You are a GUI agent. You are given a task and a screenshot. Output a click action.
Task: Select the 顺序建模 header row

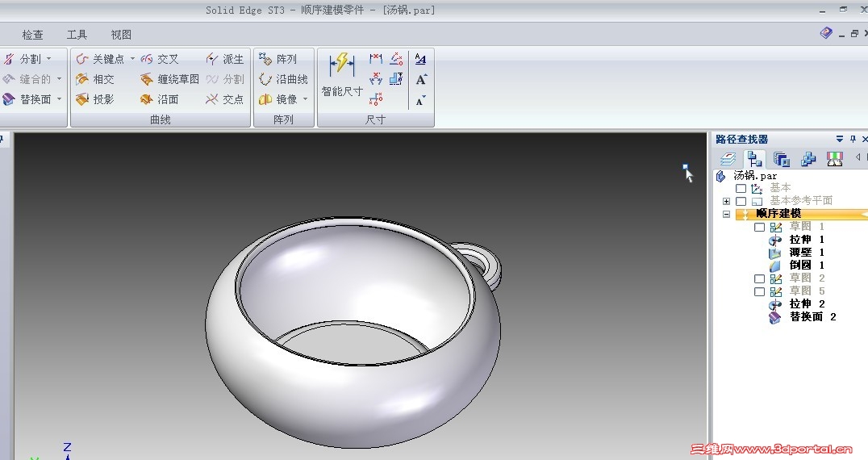pyautogui.click(x=802, y=214)
